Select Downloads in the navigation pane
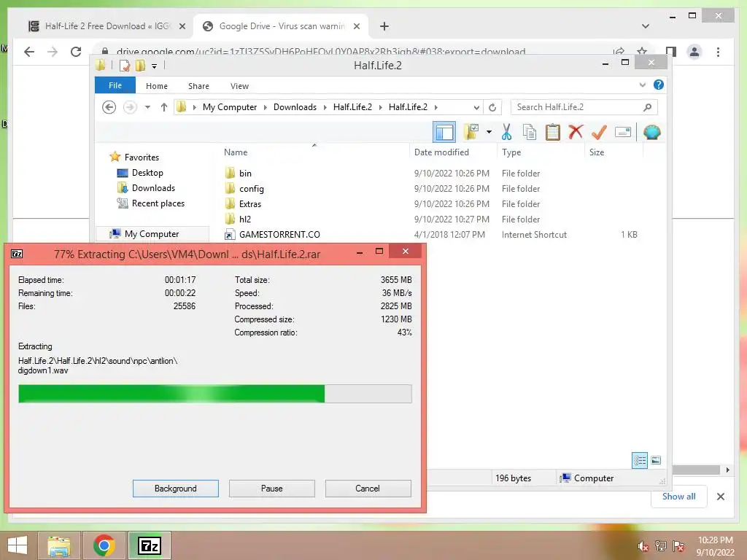 153,187
